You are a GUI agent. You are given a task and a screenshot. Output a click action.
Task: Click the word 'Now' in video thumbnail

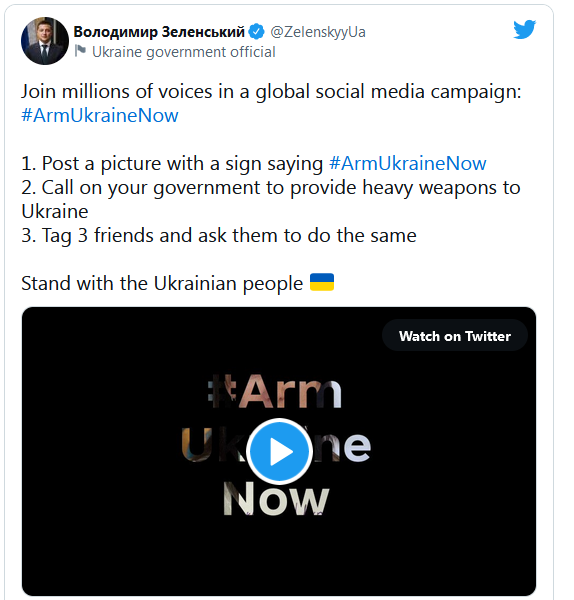tap(276, 498)
